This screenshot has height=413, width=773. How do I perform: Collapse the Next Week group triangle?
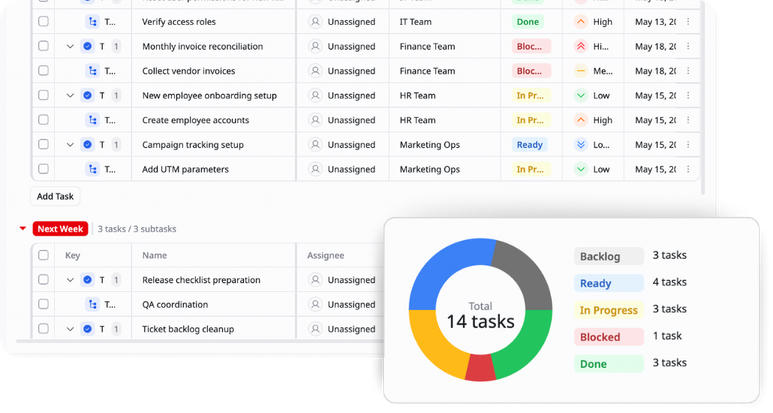pos(23,229)
